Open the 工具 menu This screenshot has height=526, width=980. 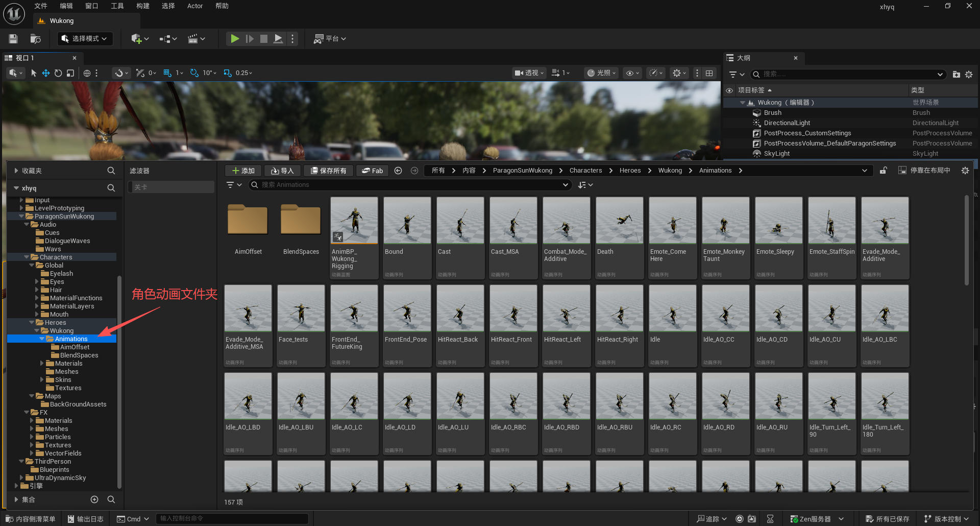coord(117,6)
